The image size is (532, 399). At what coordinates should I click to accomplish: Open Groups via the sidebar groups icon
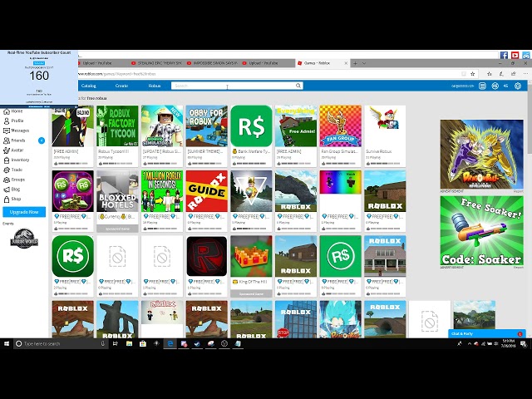pyautogui.click(x=7, y=180)
